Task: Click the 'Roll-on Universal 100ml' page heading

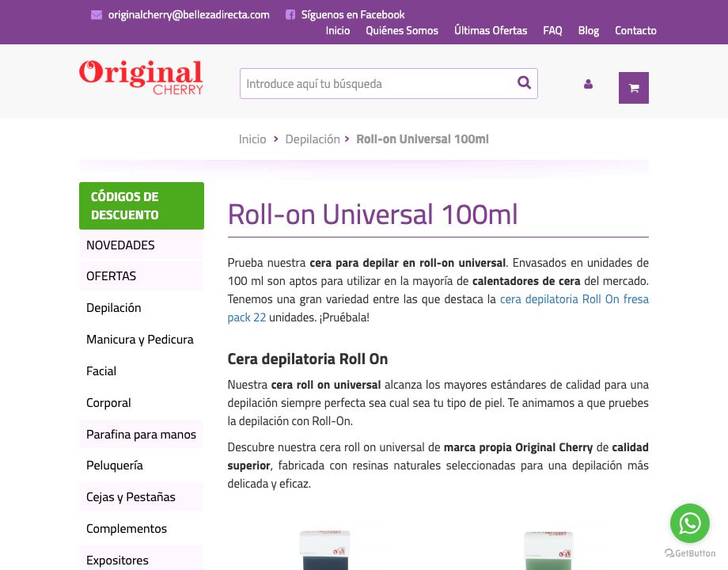Action: (373, 215)
